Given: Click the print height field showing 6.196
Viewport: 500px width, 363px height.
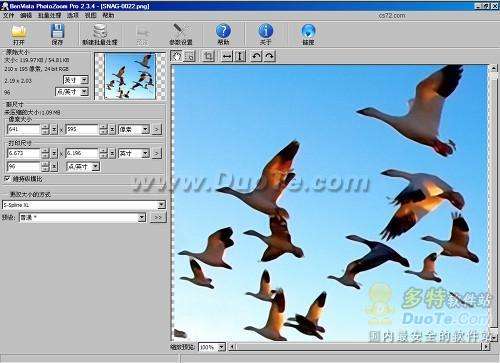Looking at the screenshot, I should pos(82,153).
